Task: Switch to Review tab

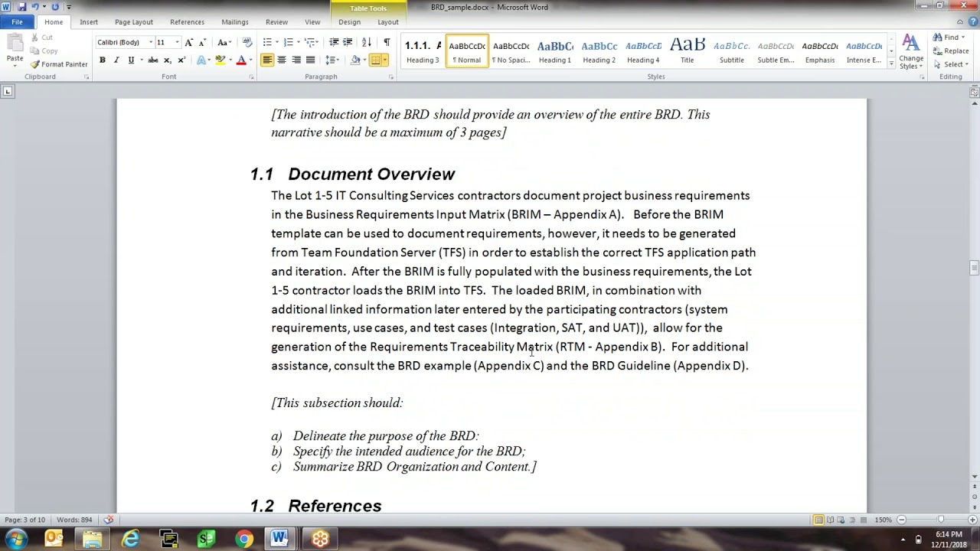Action: click(x=276, y=22)
